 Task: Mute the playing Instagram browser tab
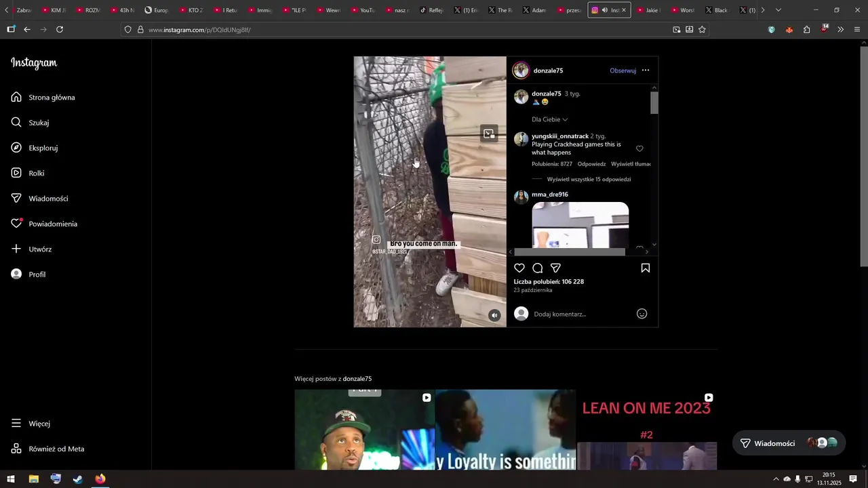coord(605,10)
